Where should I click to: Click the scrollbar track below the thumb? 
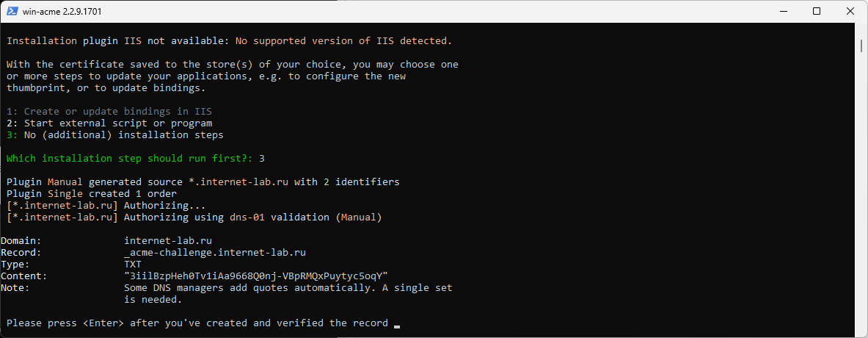pos(862,194)
